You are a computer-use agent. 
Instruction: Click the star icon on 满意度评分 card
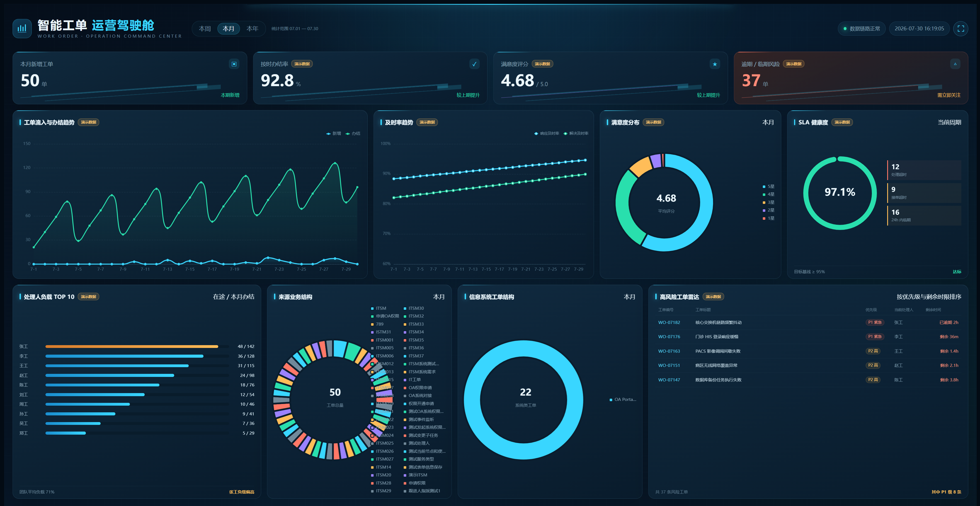click(x=714, y=64)
